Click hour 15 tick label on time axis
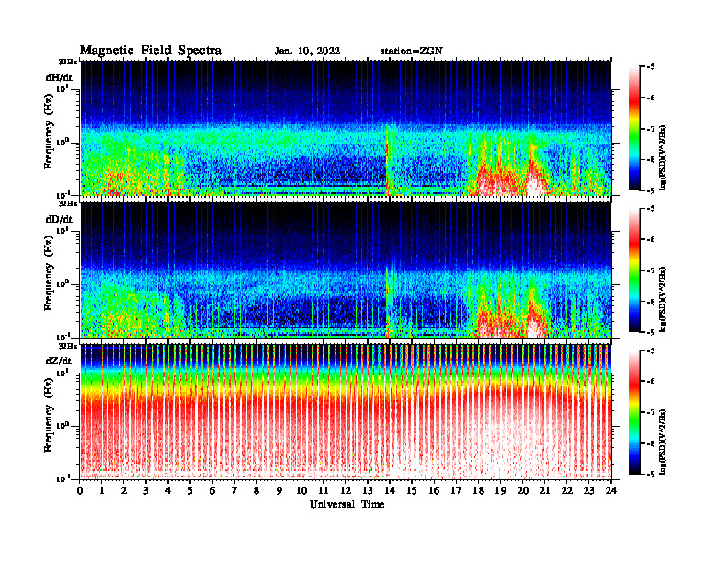The image size is (728, 563). pos(412,491)
